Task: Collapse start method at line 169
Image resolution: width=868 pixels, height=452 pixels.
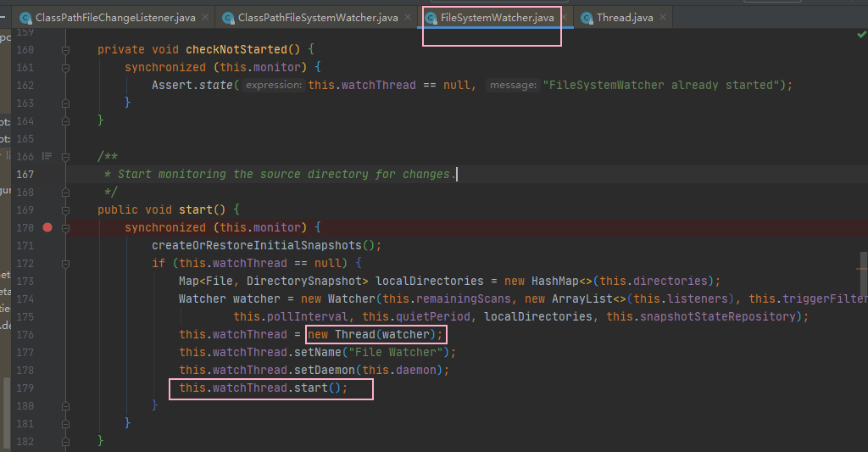Action: pos(66,210)
